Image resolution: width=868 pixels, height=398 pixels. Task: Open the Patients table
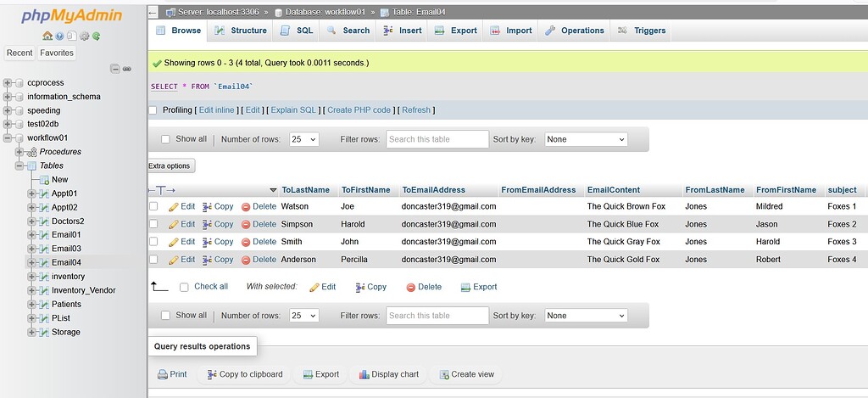coord(66,305)
